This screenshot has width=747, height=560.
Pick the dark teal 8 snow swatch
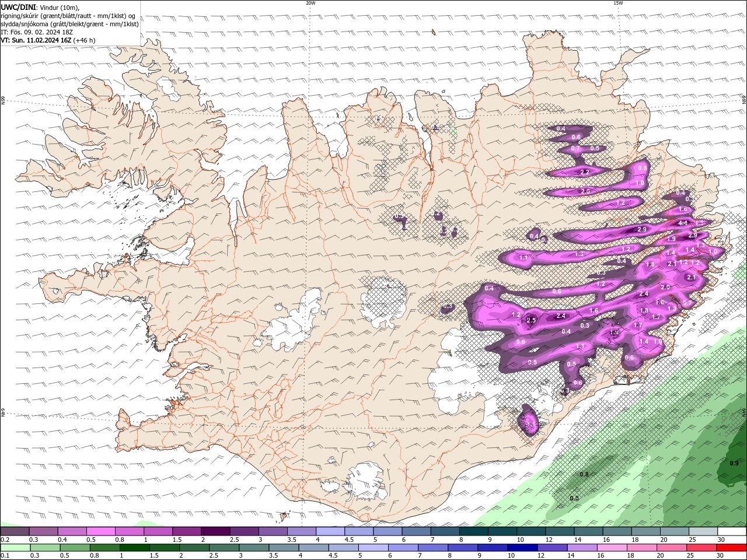click(x=473, y=531)
